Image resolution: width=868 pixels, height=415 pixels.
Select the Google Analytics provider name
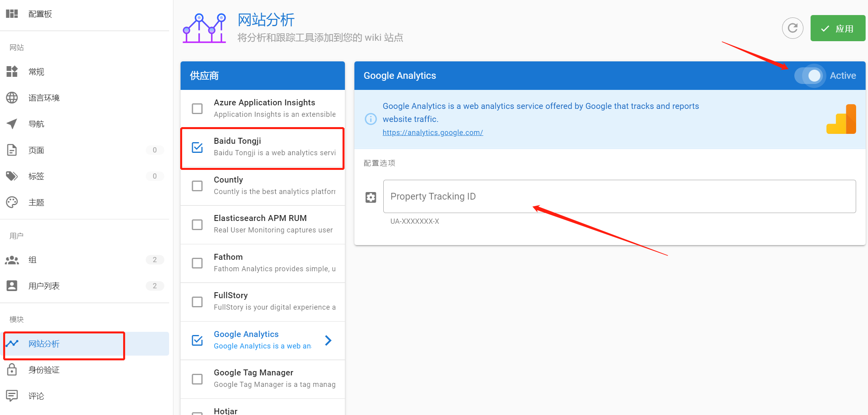pyautogui.click(x=246, y=334)
